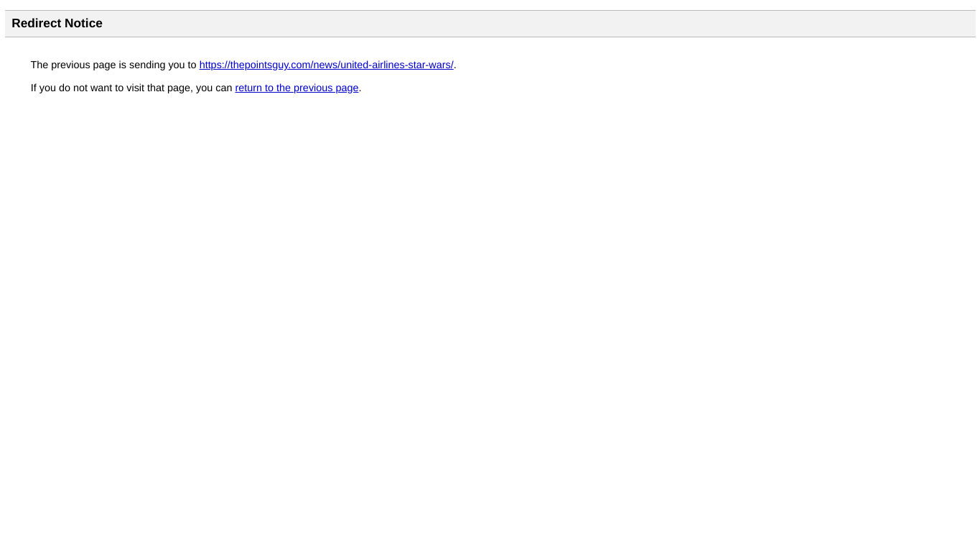Click the 'return to the previous page' link

coord(297,88)
